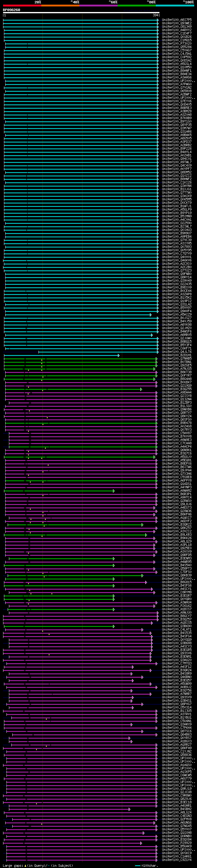Select label UniRef100_Q2FMX8

point(177,819)
